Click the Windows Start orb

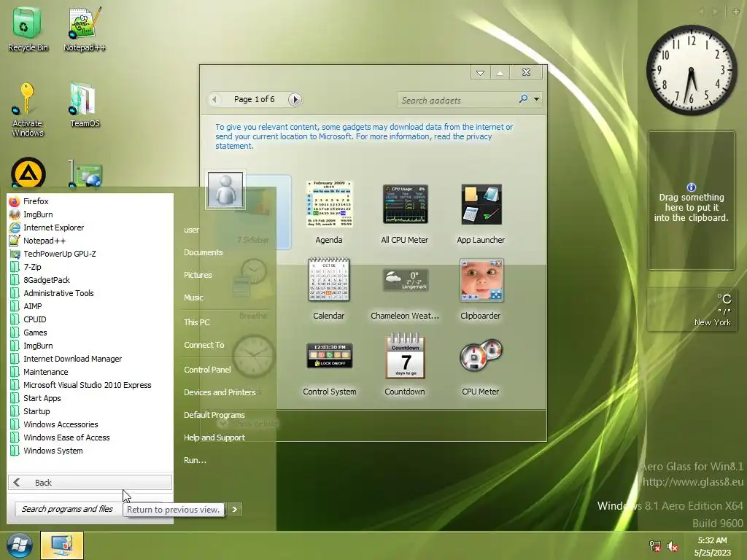pos(19,545)
